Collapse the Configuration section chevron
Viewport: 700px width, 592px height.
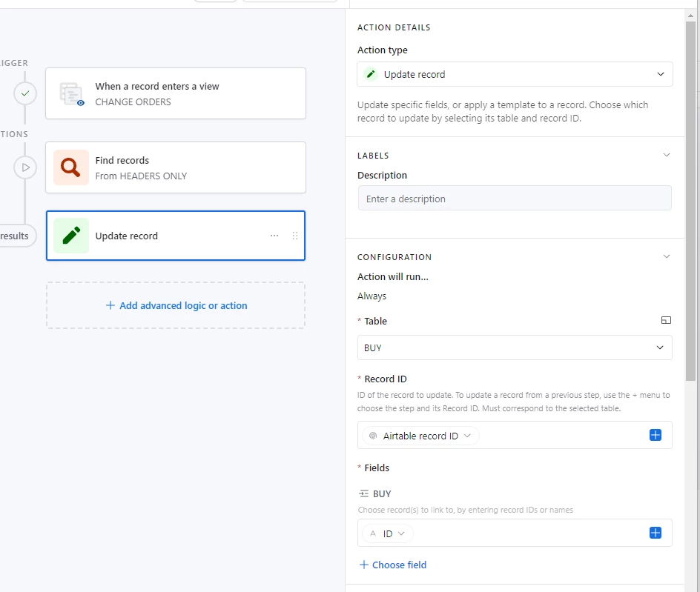666,256
